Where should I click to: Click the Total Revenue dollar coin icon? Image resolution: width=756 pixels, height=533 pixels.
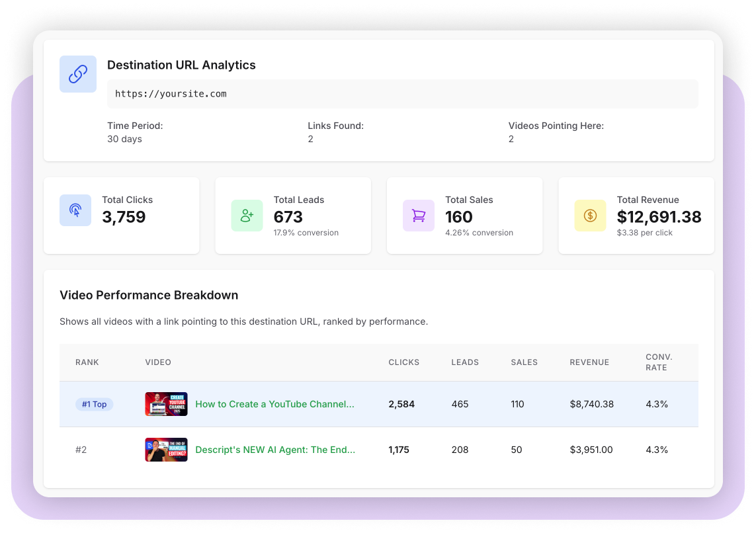(x=590, y=216)
